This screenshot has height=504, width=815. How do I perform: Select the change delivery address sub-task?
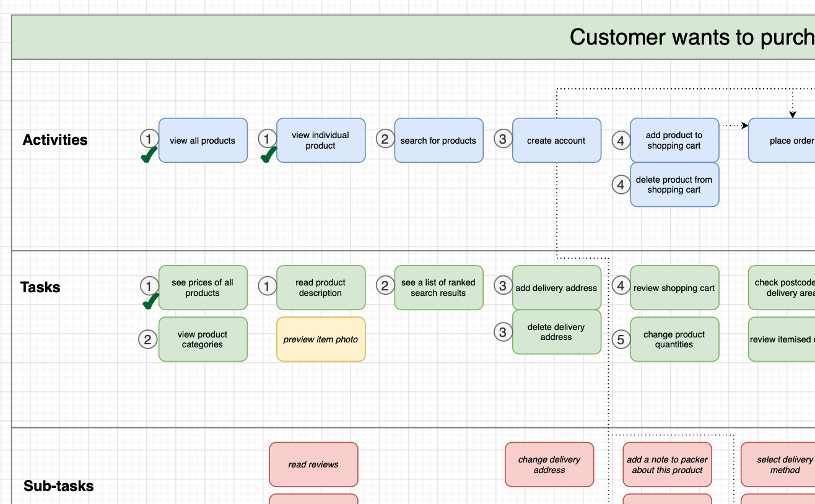click(549, 464)
